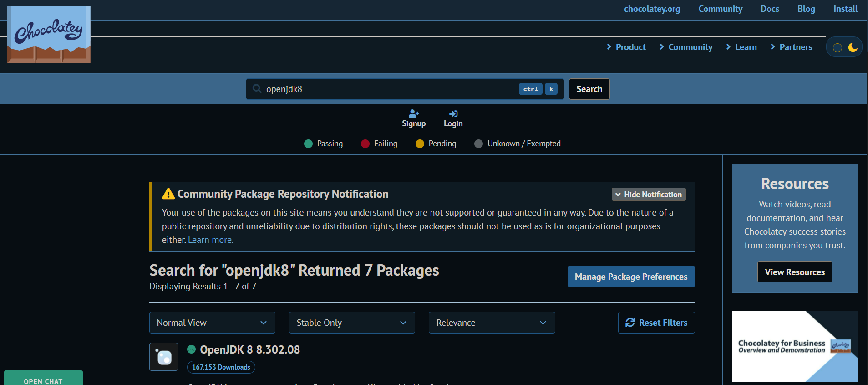This screenshot has width=868, height=385.
Task: Click View Resources button
Action: click(x=795, y=272)
